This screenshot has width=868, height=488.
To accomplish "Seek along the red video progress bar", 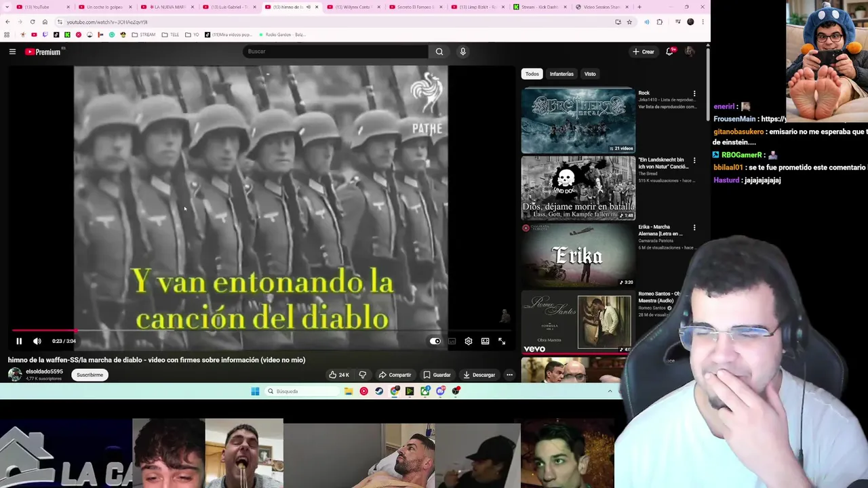I will click(260, 331).
